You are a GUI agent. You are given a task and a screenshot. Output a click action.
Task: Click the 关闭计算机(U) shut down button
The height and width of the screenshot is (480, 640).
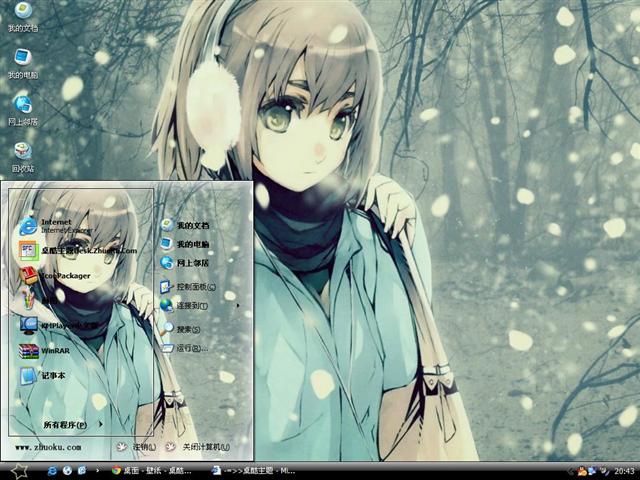coord(198,447)
